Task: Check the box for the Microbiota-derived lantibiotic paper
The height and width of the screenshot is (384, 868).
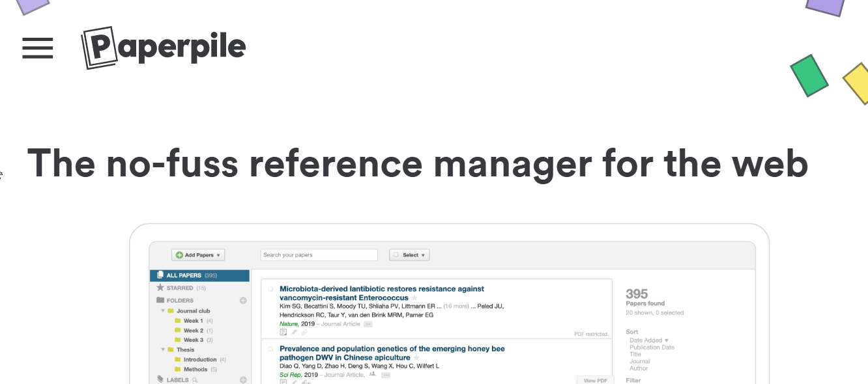Action: coord(270,289)
